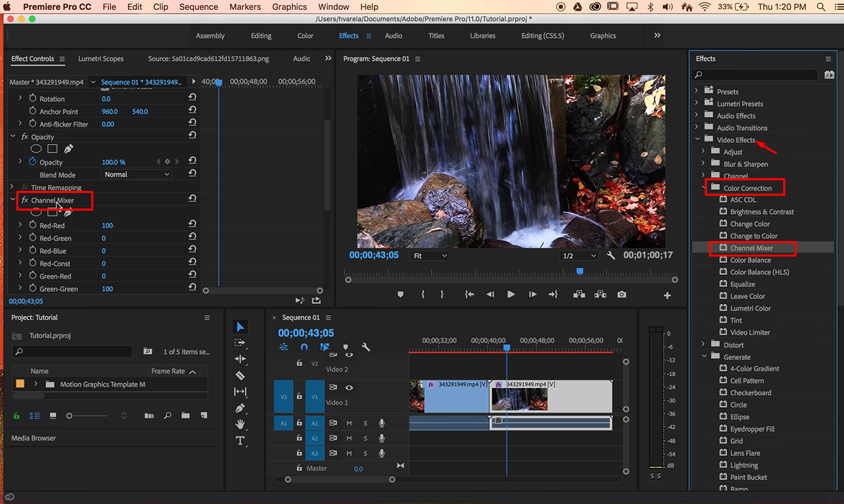Image resolution: width=844 pixels, height=504 pixels.
Task: Toggle Video 2 track output eye
Action: 348,355
